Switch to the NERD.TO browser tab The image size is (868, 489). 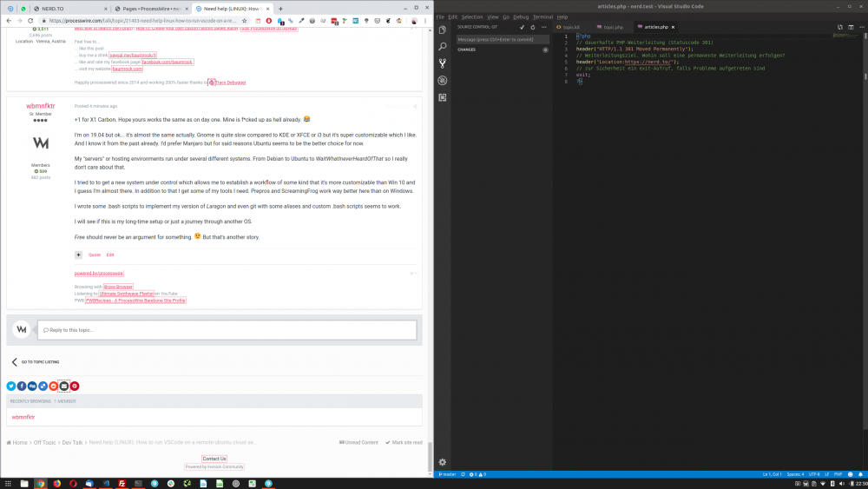[69, 9]
